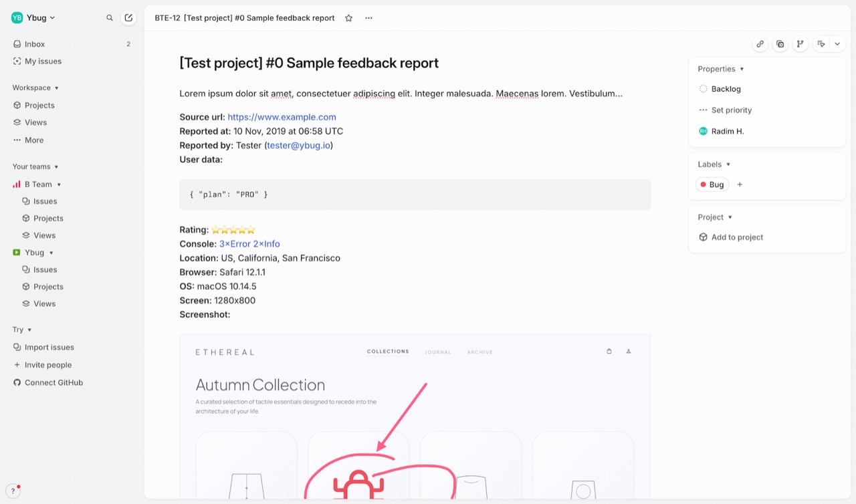Open the search icon in sidebar
The width and height of the screenshot is (856, 504).
(110, 18)
